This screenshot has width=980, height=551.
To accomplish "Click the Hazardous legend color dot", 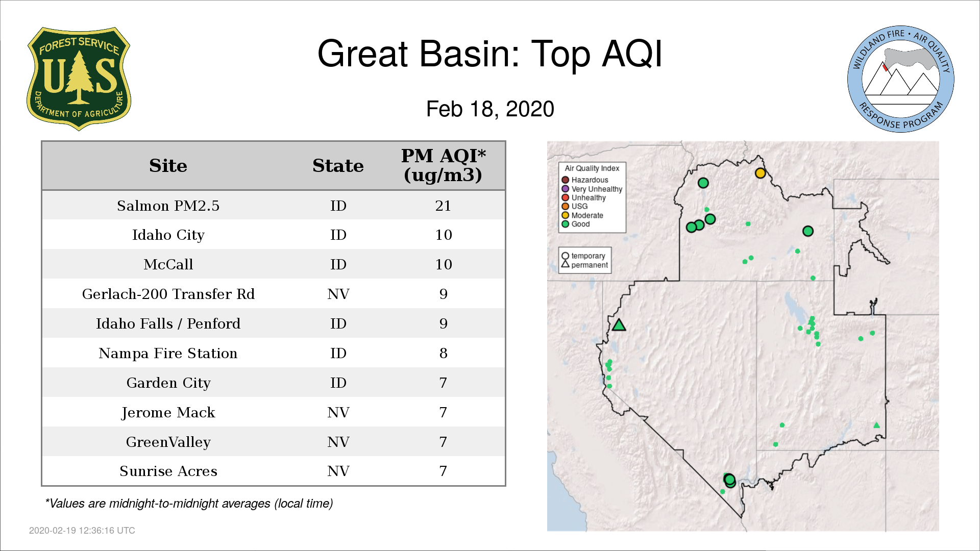I will (x=565, y=180).
